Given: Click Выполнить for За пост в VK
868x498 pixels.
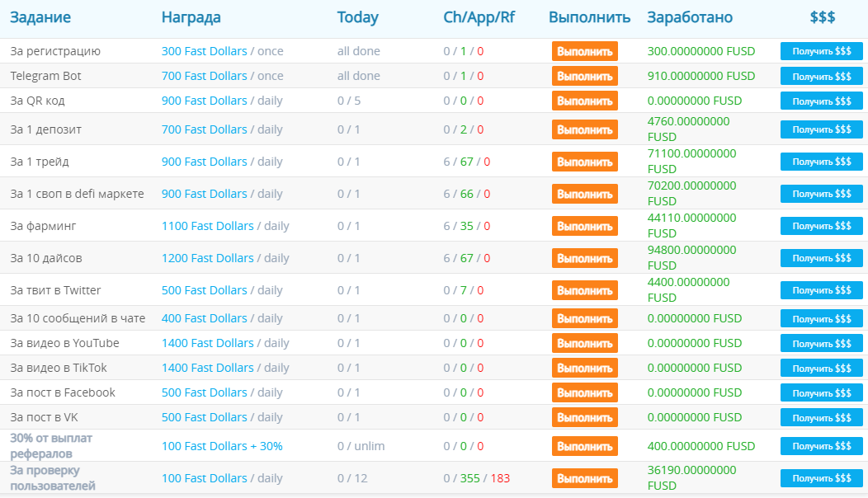Looking at the screenshot, I should (584, 418).
